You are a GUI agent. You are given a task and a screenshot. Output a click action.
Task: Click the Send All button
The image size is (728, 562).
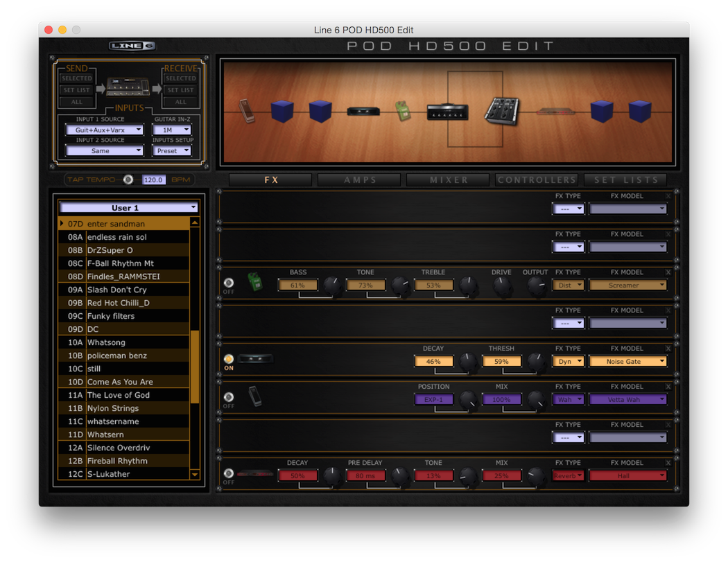(76, 102)
